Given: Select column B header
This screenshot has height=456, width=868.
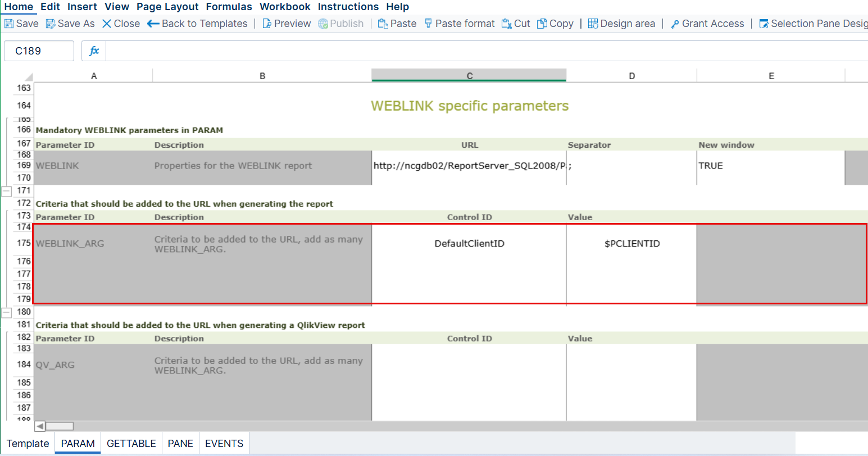Looking at the screenshot, I should click(x=262, y=76).
